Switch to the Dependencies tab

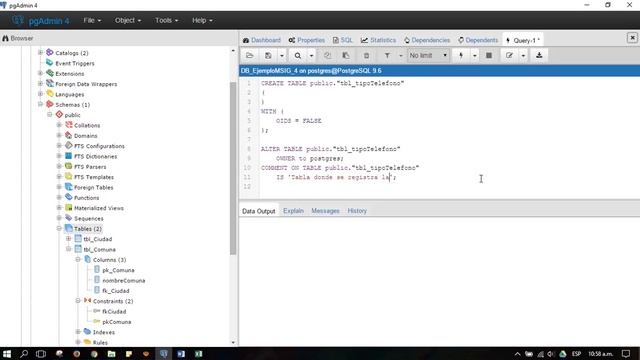pos(427,40)
